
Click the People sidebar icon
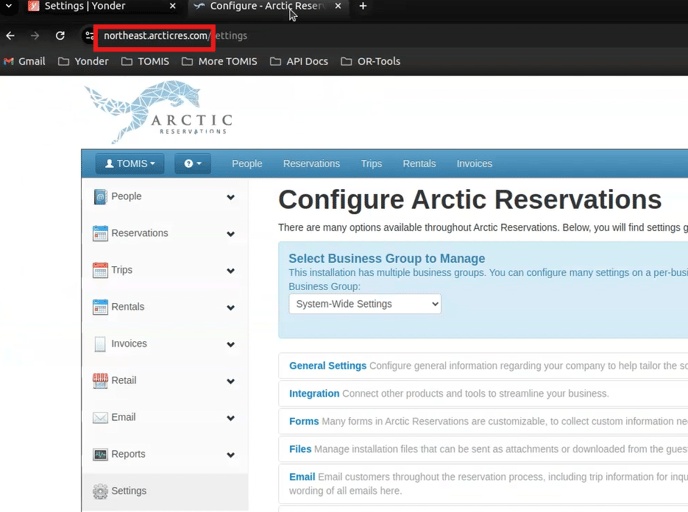click(100, 197)
